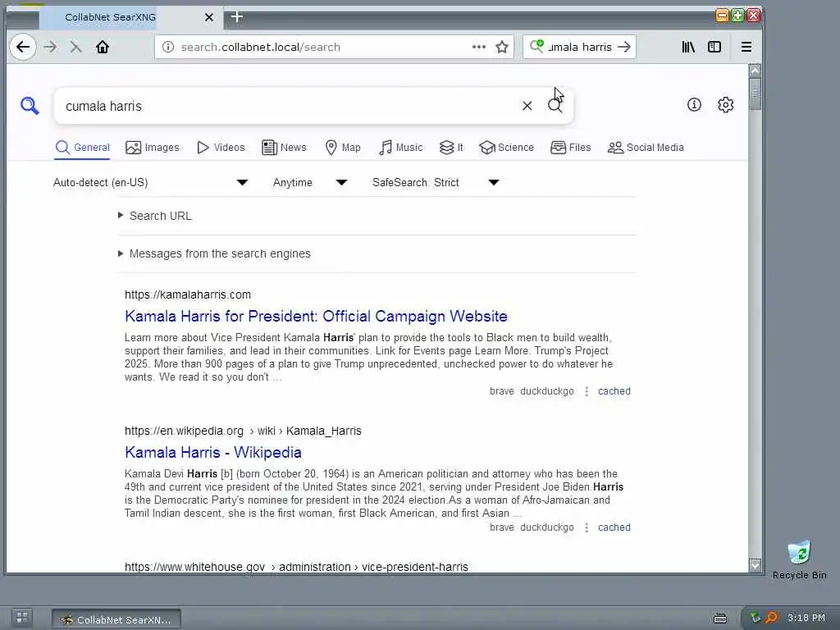
Task: Run search with magnifier button
Action: [555, 106]
